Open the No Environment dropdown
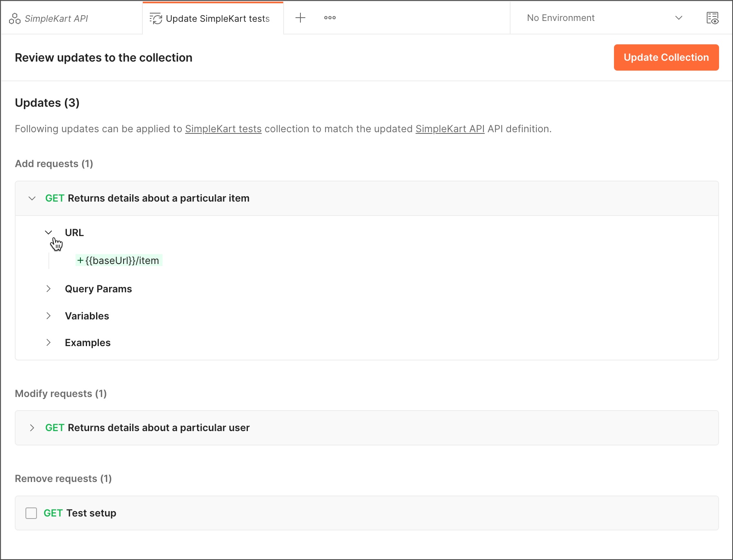The image size is (733, 560). click(x=604, y=18)
